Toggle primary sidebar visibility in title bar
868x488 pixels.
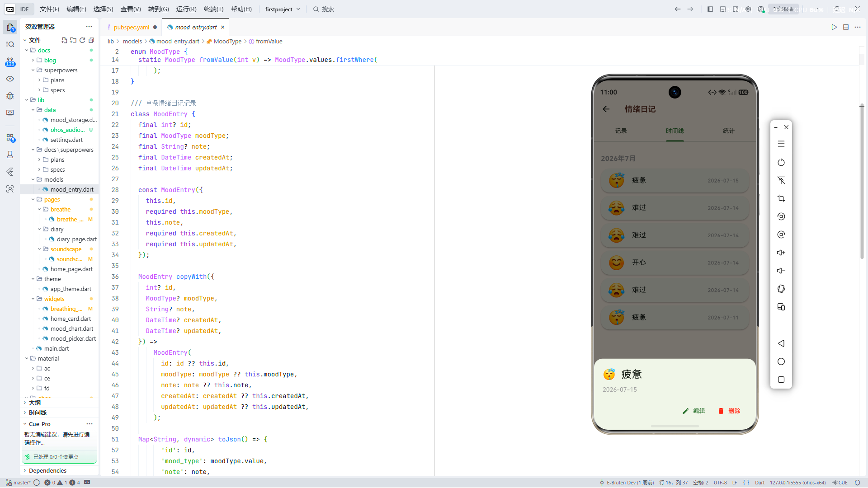click(x=710, y=9)
